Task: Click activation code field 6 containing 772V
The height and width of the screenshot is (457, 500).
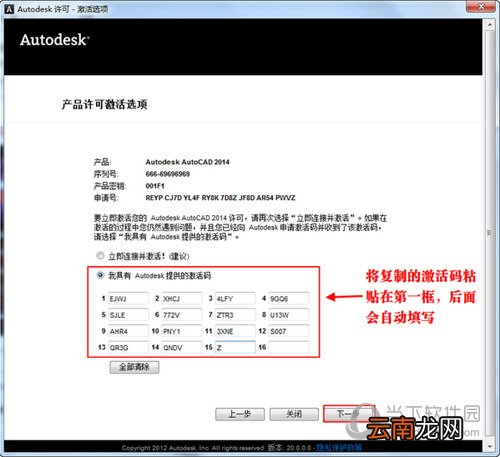Action: [182, 315]
